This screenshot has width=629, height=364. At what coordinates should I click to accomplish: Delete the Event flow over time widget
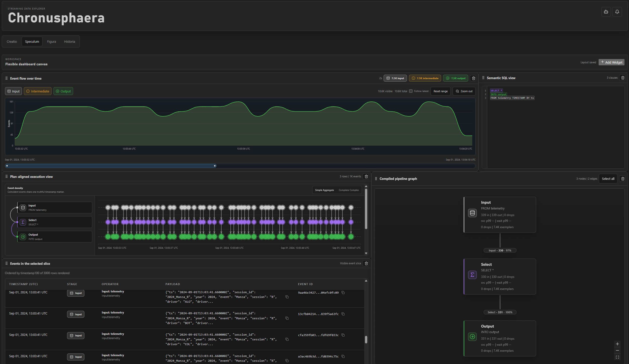point(474,78)
